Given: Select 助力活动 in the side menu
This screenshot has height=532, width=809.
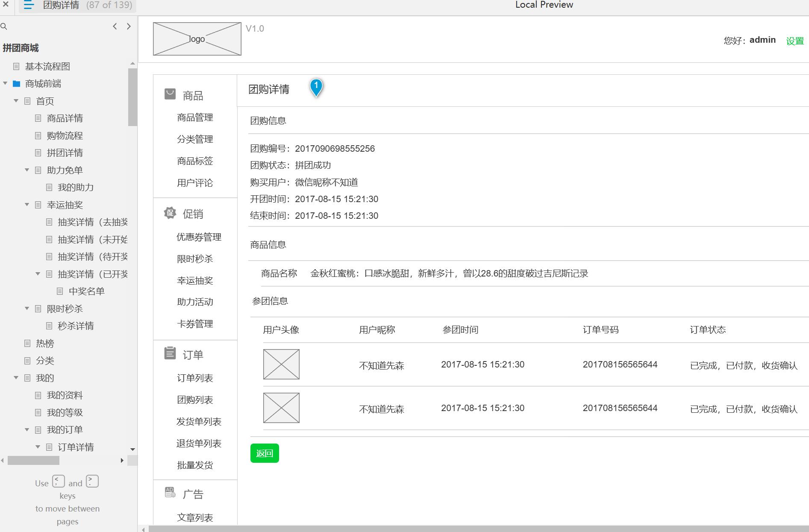Looking at the screenshot, I should point(195,302).
